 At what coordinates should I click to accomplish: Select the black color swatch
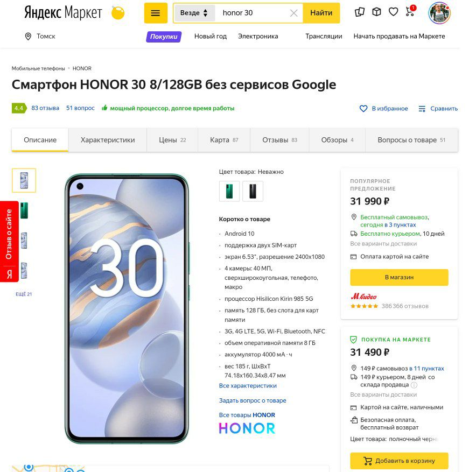(253, 191)
